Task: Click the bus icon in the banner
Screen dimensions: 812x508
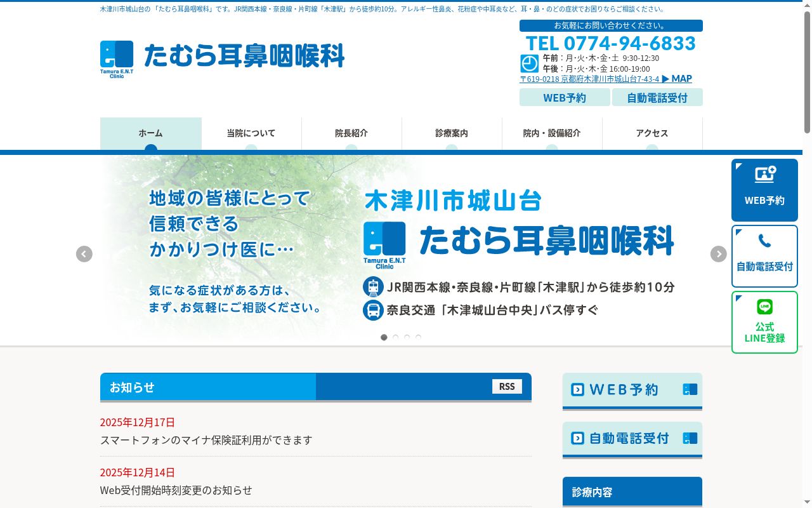Action: [373, 310]
